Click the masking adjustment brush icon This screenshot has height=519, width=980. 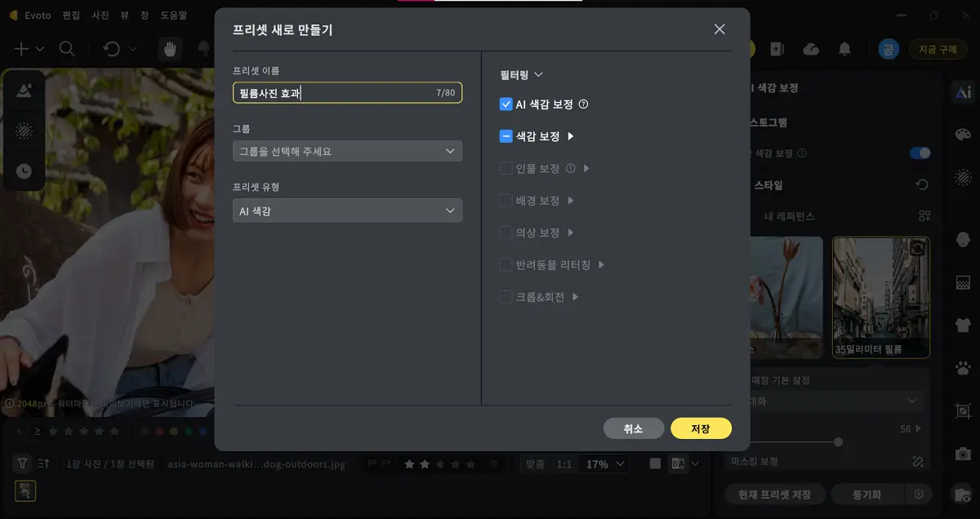coord(918,461)
